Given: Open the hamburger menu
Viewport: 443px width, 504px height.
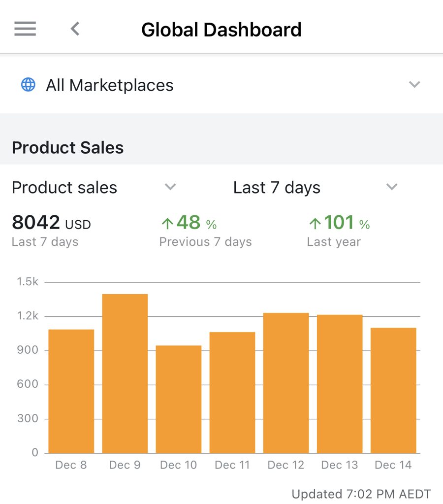Looking at the screenshot, I should point(25,29).
